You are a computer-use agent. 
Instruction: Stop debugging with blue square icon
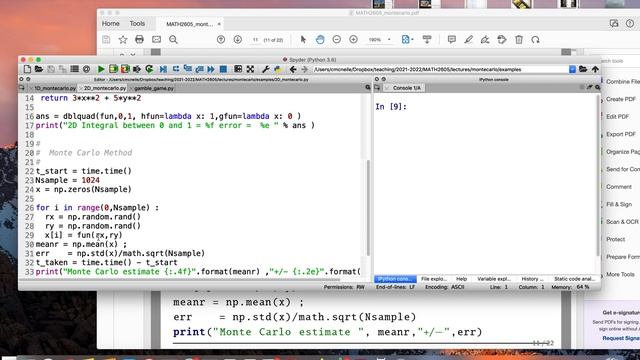pos(223,69)
